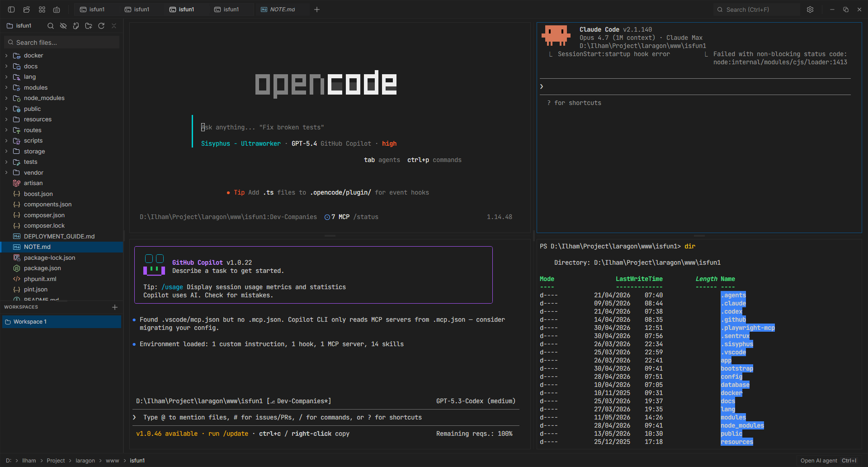Click node_modules in the PowerShell dir output

[742, 426]
